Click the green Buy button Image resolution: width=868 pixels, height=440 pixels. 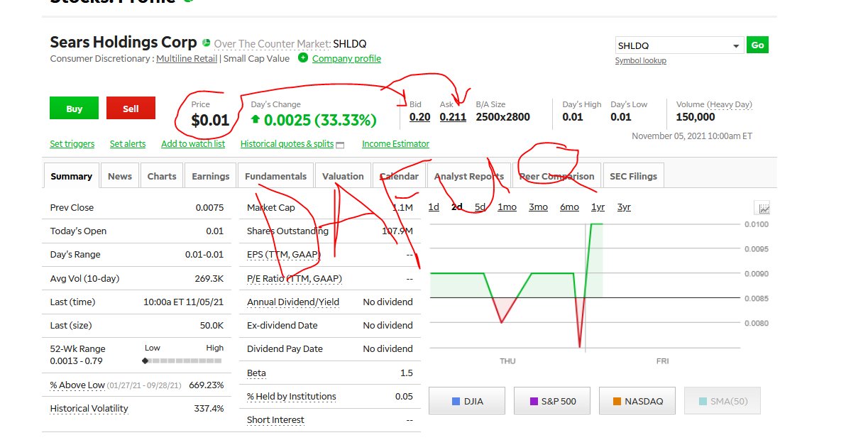coord(75,109)
